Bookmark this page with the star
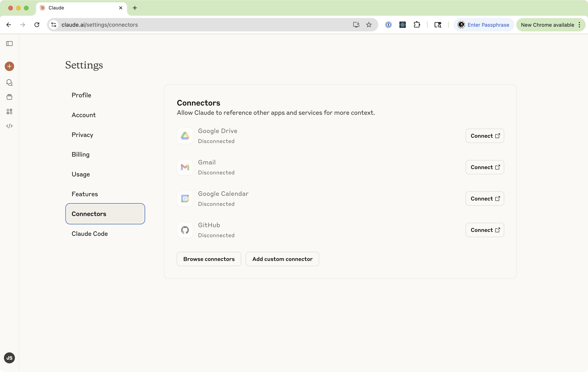The width and height of the screenshot is (588, 372). click(x=369, y=25)
